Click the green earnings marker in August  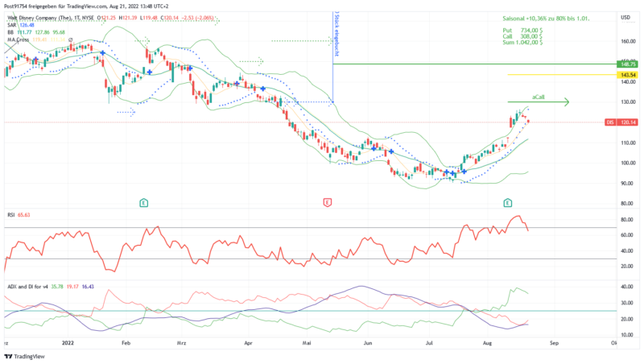[x=508, y=202]
